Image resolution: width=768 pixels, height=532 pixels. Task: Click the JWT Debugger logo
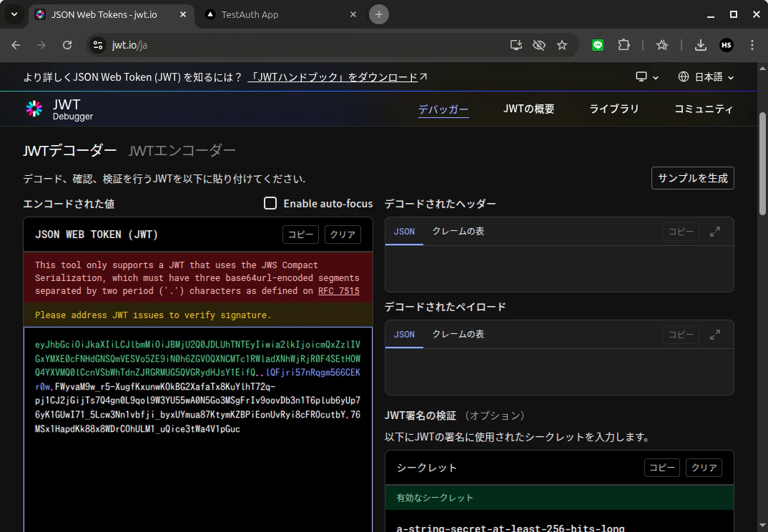(59, 109)
